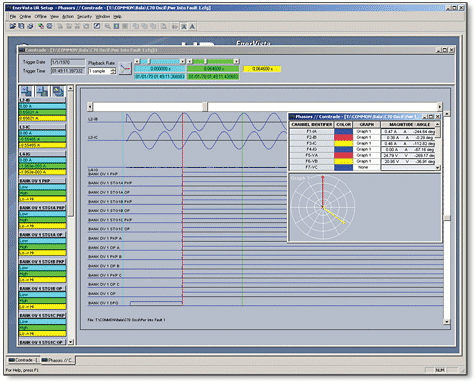Open the Action menu

(68, 16)
